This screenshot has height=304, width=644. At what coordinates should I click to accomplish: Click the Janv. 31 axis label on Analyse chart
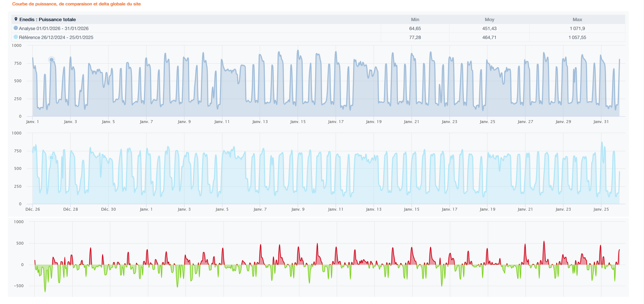click(601, 122)
